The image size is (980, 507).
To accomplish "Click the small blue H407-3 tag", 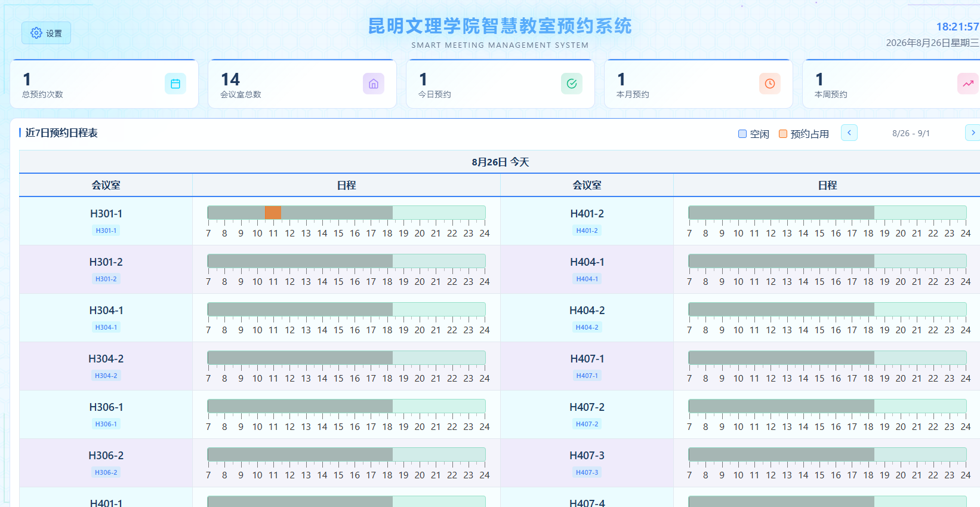I will coord(587,472).
